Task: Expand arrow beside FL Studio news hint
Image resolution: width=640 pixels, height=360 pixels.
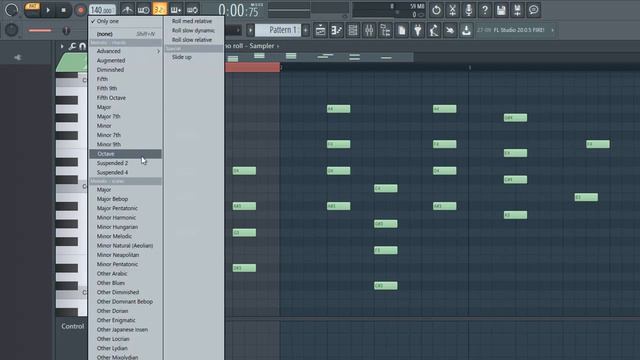Action: (553, 30)
